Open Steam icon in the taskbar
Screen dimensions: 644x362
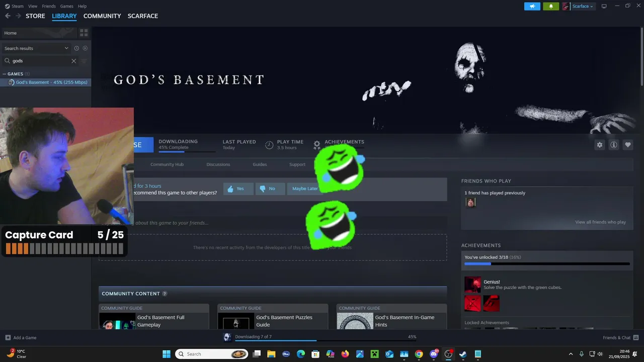(463, 354)
